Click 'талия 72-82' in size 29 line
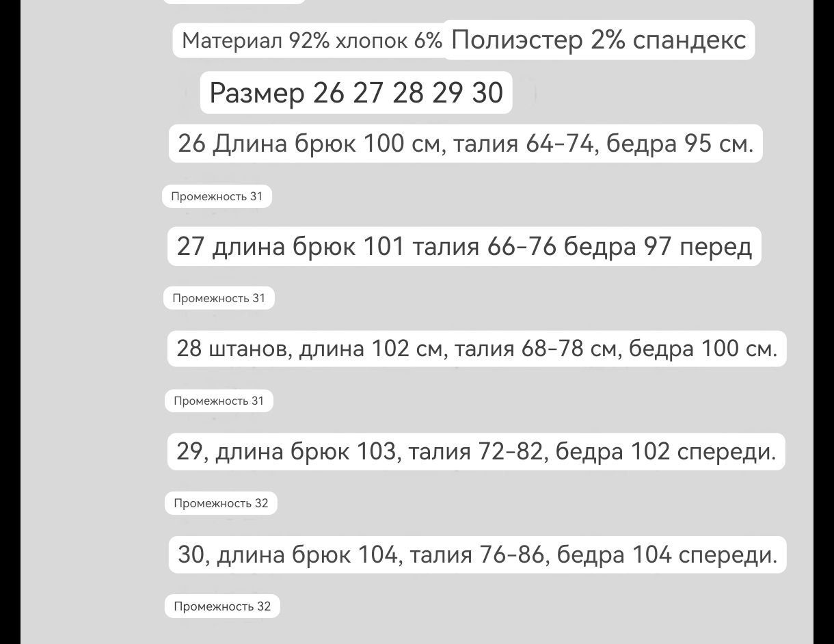Viewport: 834px width, 644px height. (476, 451)
